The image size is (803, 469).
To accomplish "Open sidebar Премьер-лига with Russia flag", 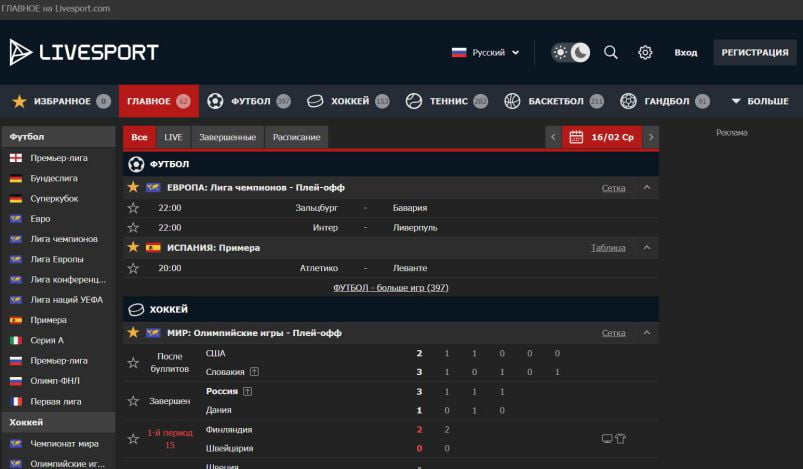I will click(58, 360).
